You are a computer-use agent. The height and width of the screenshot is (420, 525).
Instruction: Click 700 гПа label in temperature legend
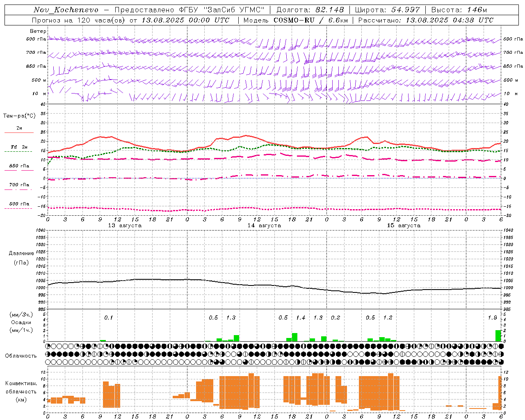(x=19, y=185)
